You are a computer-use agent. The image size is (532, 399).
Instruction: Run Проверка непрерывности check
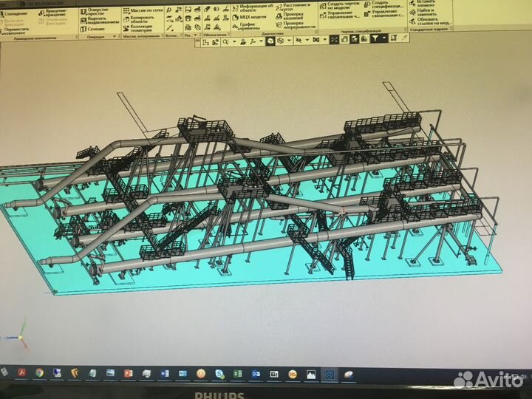pyautogui.click(x=296, y=25)
